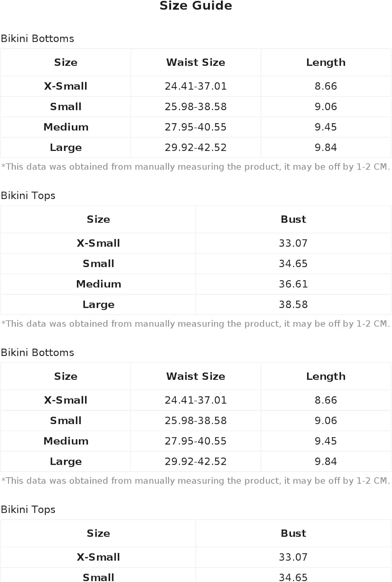Click the first Bikini Bottoms heading

point(37,39)
